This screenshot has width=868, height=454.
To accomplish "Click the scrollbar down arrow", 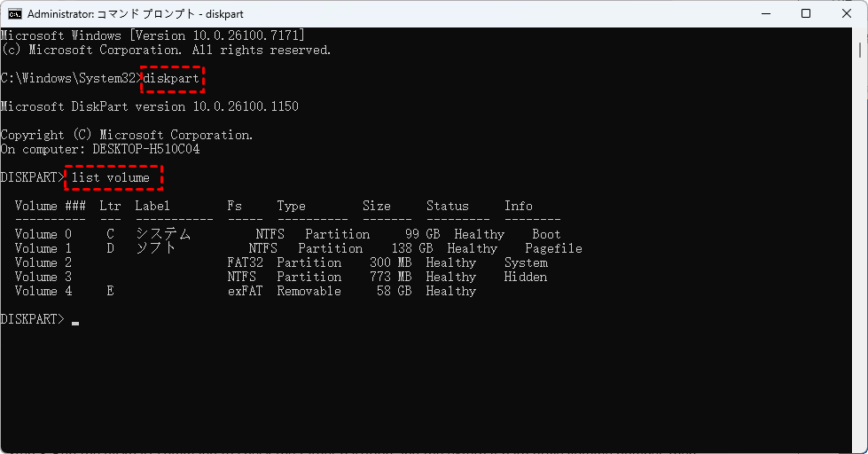I will click(861, 445).
